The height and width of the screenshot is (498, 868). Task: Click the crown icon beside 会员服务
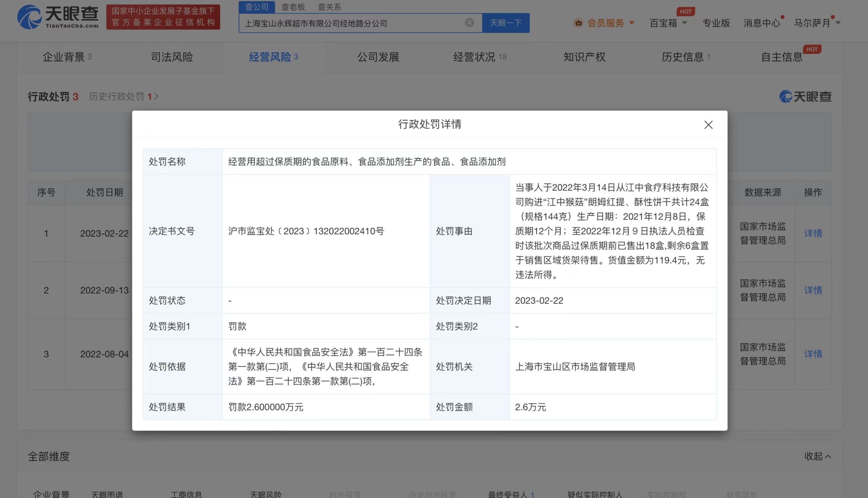click(578, 23)
